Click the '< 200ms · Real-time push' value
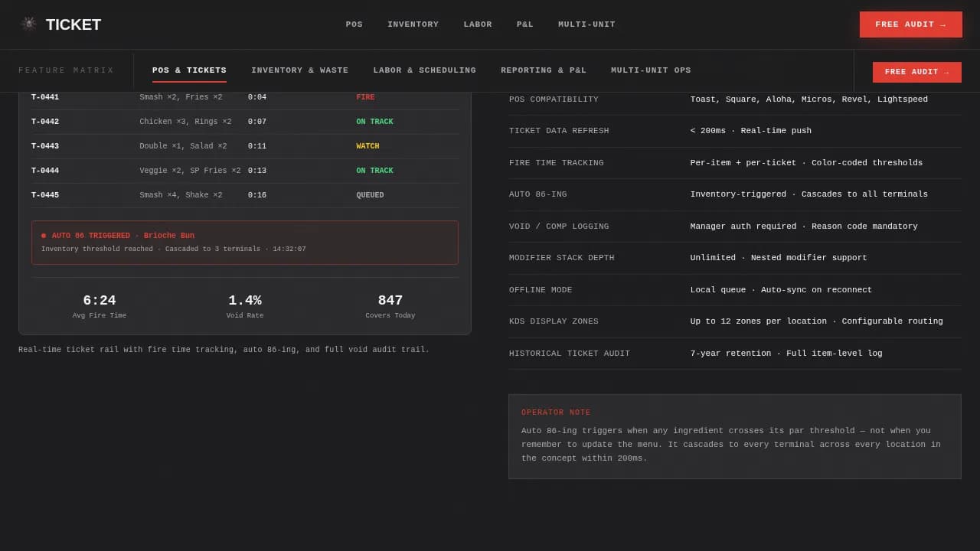This screenshot has height=551, width=980. point(750,131)
